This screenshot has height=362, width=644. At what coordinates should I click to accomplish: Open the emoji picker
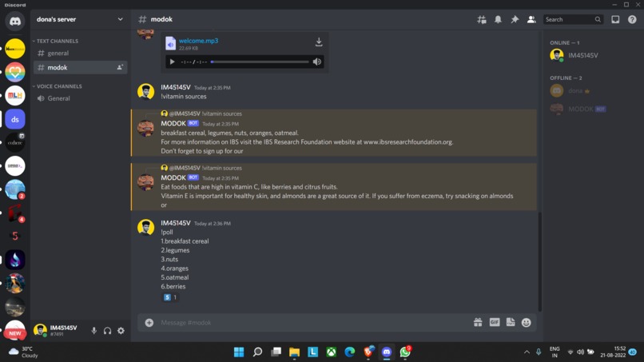coord(526,323)
